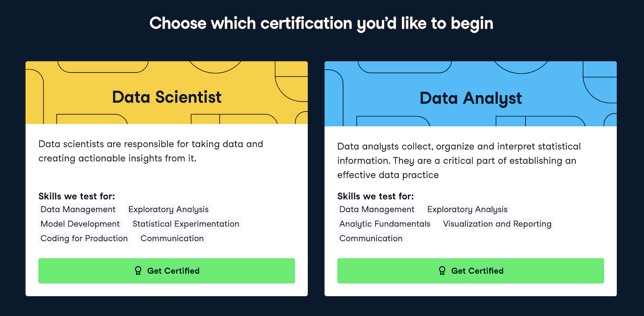Click the Choose which certification heading
Image resolution: width=644 pixels, height=316 pixels.
(x=322, y=23)
